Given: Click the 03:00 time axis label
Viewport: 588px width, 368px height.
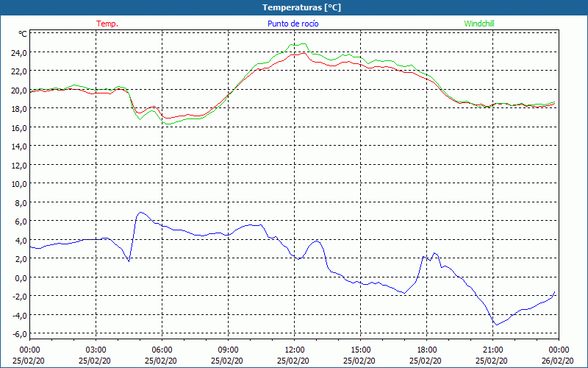Looking at the screenshot, I should [96, 350].
